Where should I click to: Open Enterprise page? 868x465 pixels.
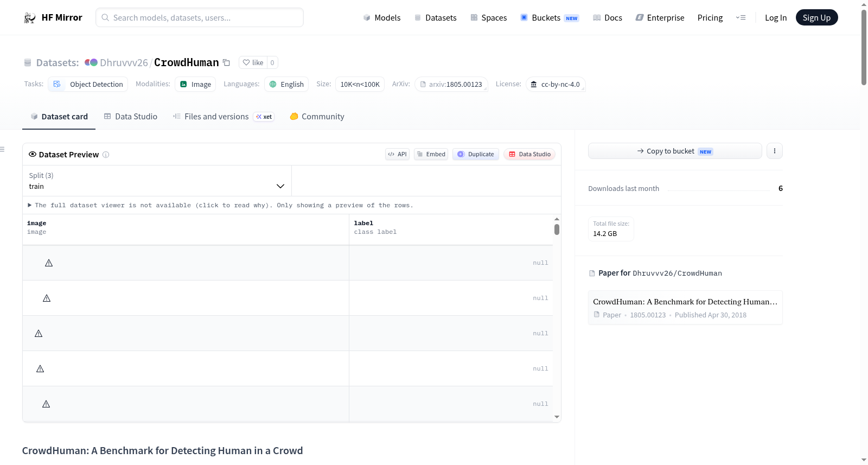click(660, 17)
